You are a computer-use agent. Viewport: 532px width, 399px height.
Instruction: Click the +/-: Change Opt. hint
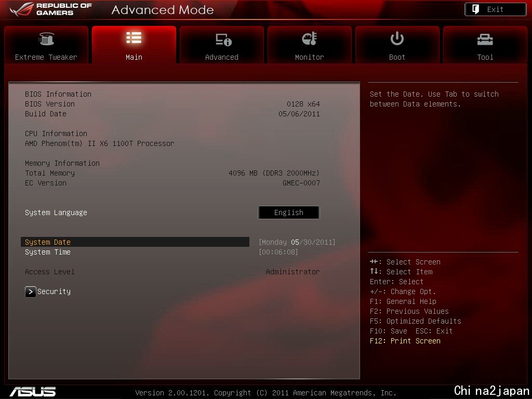(x=403, y=291)
